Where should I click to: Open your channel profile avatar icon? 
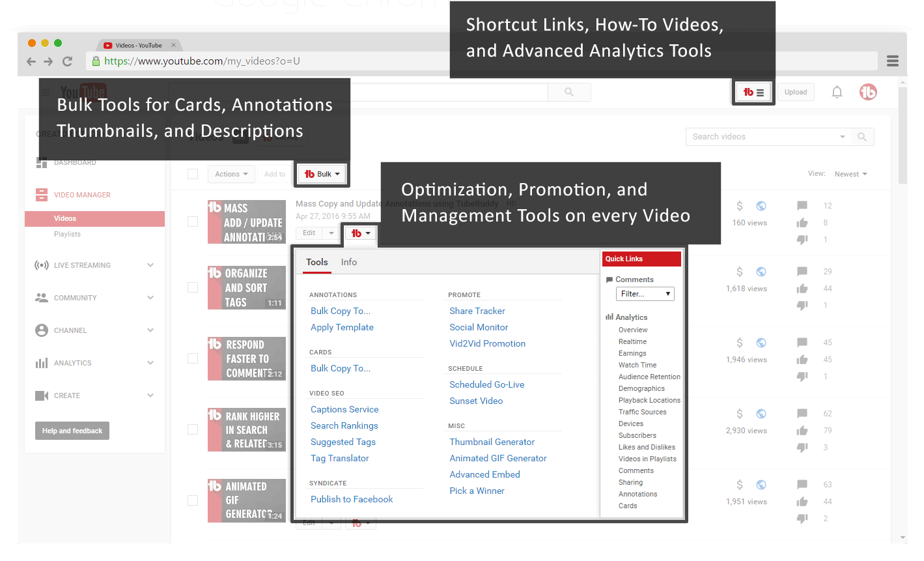(x=868, y=91)
